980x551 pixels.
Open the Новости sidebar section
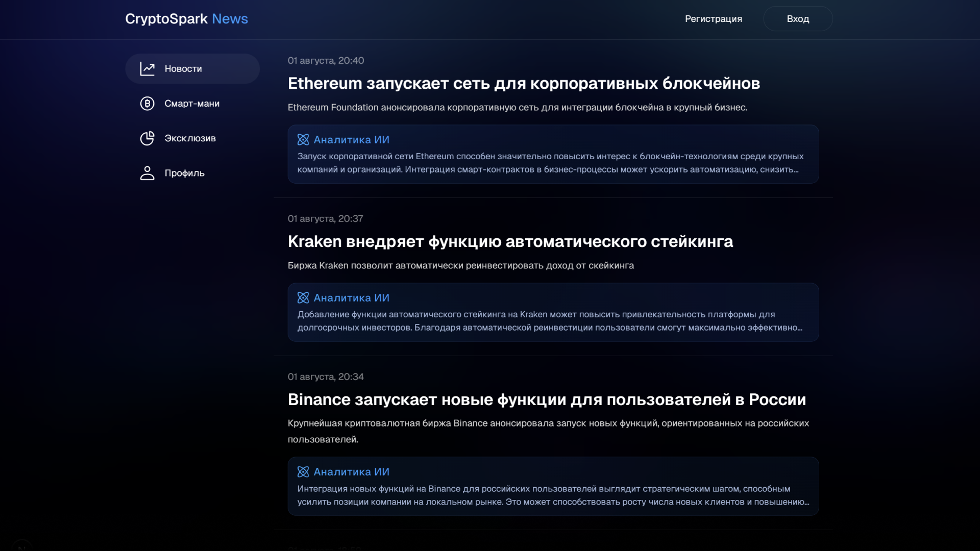point(183,69)
